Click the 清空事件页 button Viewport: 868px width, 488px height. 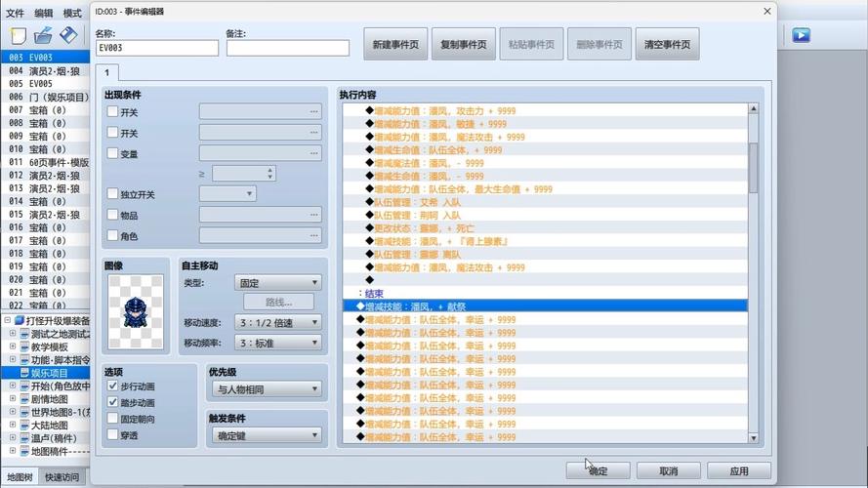[667, 44]
